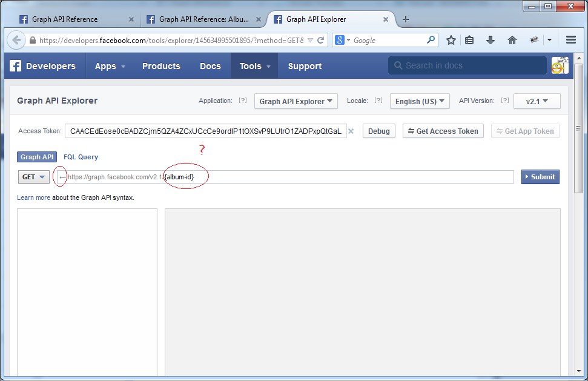588x381 pixels.
Task: Click the Debug button
Action: coord(378,131)
